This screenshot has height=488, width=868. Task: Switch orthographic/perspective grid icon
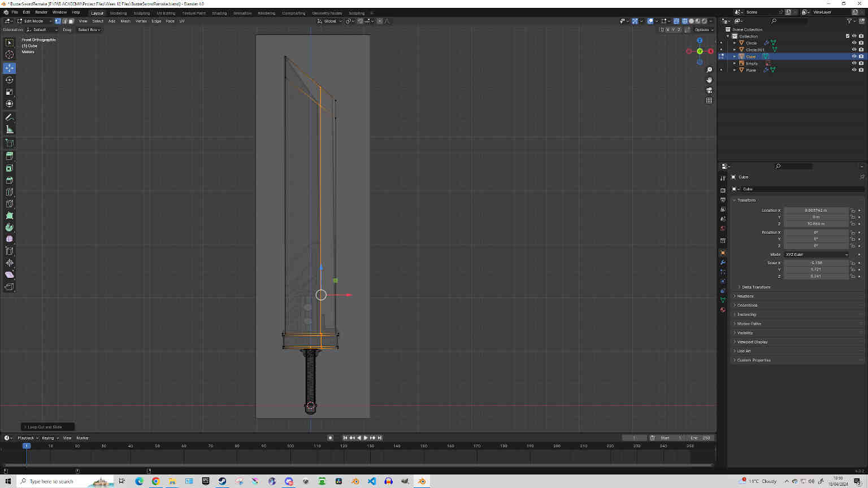pyautogui.click(x=709, y=101)
